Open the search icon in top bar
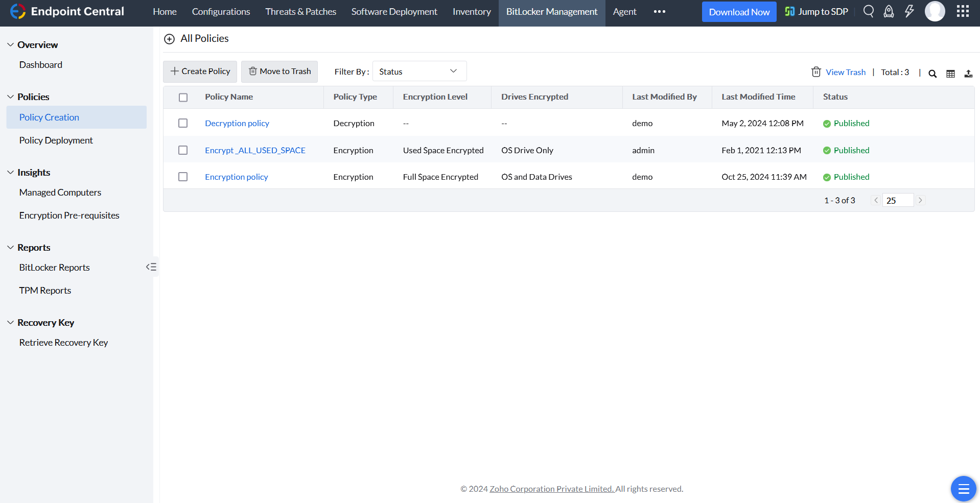 (x=868, y=11)
